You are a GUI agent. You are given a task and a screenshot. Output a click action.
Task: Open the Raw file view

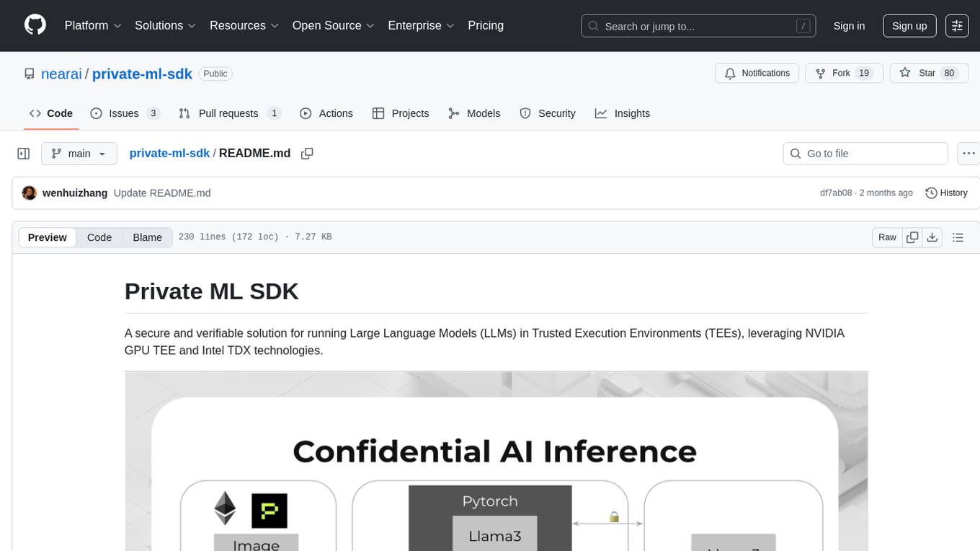pyautogui.click(x=887, y=237)
